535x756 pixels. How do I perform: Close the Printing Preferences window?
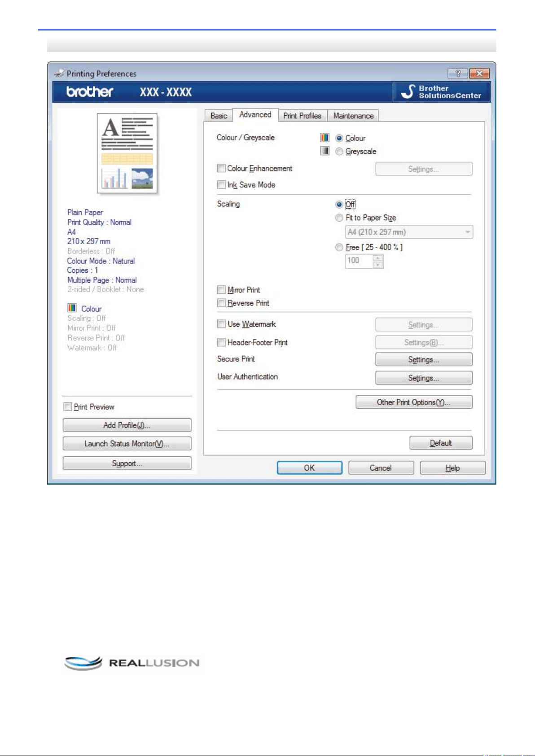tap(479, 74)
